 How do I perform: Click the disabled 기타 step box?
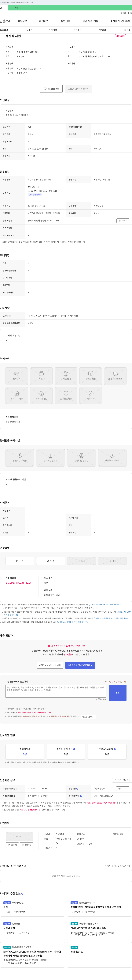click(x=112, y=561)
